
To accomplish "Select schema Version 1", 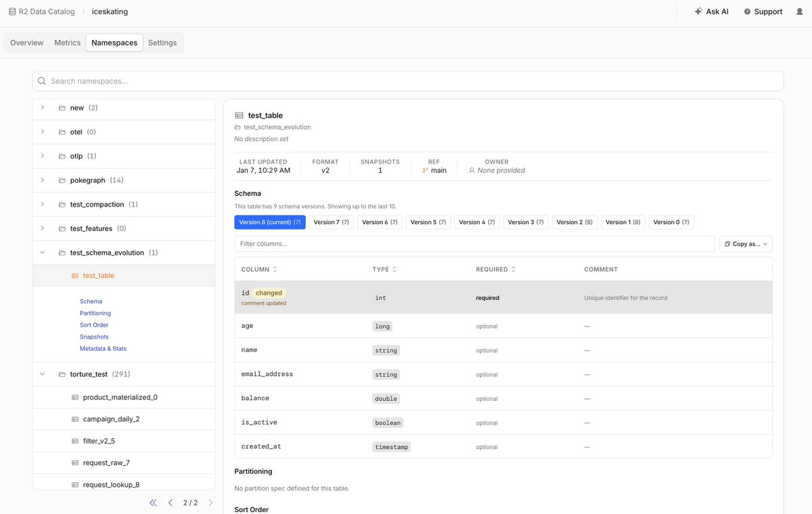I will pyautogui.click(x=623, y=222).
